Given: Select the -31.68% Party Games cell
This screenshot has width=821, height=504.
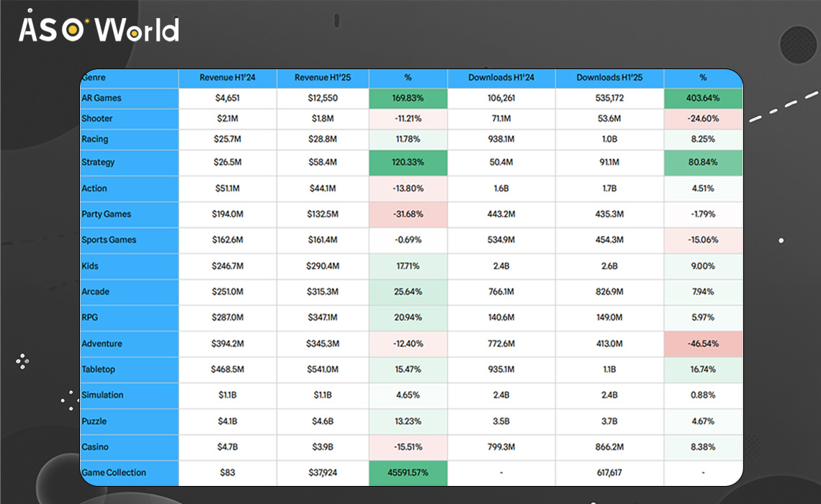Looking at the screenshot, I should tap(408, 215).
